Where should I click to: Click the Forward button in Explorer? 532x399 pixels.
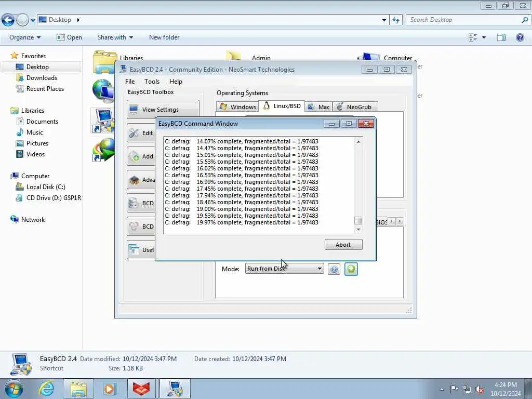[x=22, y=20]
